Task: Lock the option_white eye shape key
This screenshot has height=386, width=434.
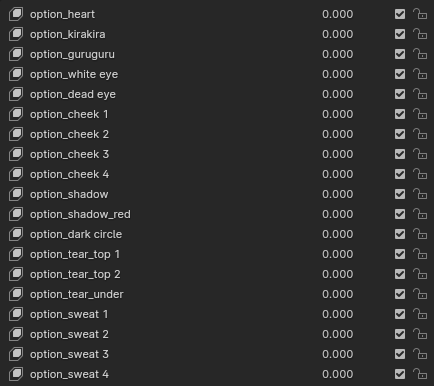Action: click(x=420, y=74)
